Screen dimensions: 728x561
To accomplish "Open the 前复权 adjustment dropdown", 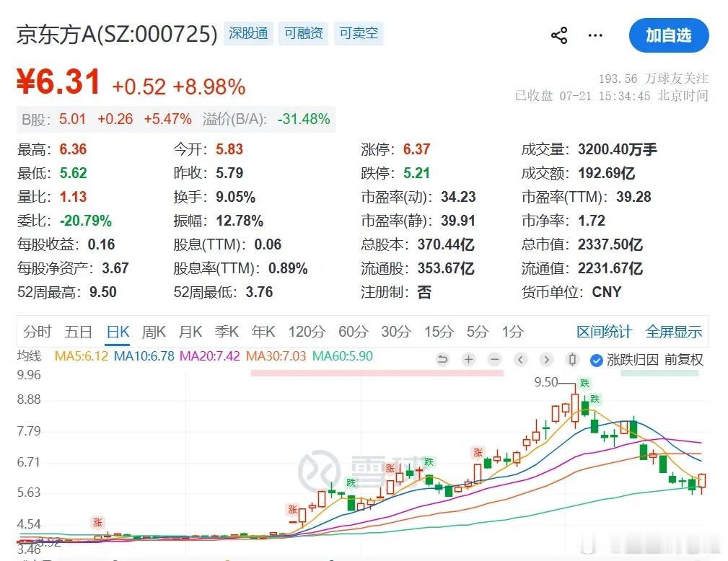I will (x=683, y=360).
